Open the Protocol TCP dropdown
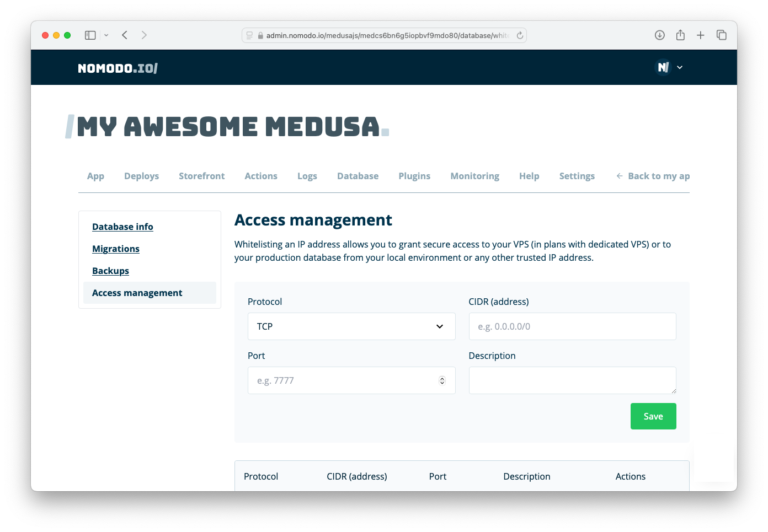Image resolution: width=768 pixels, height=532 pixels. click(x=351, y=326)
